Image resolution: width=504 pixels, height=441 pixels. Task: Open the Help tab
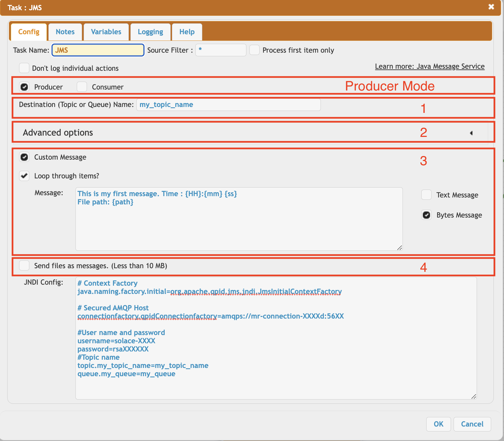187,32
